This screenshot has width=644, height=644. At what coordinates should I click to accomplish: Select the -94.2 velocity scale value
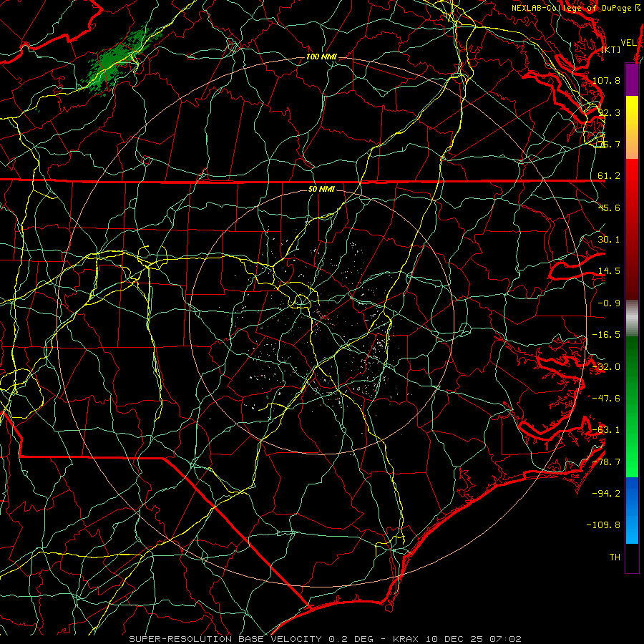coord(606,493)
